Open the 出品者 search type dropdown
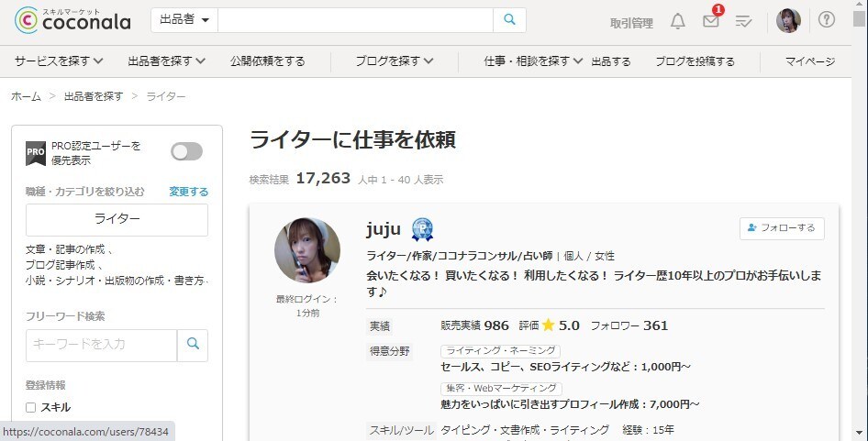Viewport: 868px width, 441px height. (184, 20)
